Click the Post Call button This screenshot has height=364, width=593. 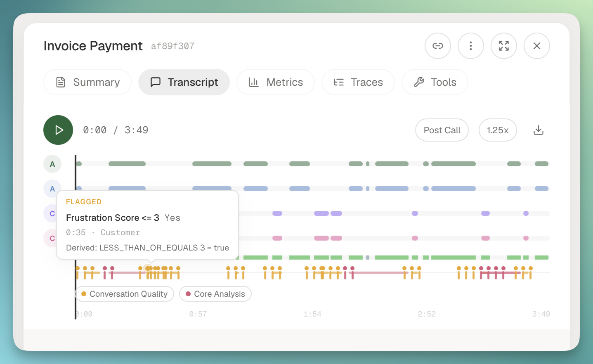click(442, 130)
